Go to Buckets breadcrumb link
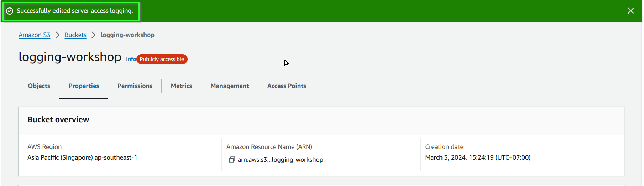 tap(75, 35)
